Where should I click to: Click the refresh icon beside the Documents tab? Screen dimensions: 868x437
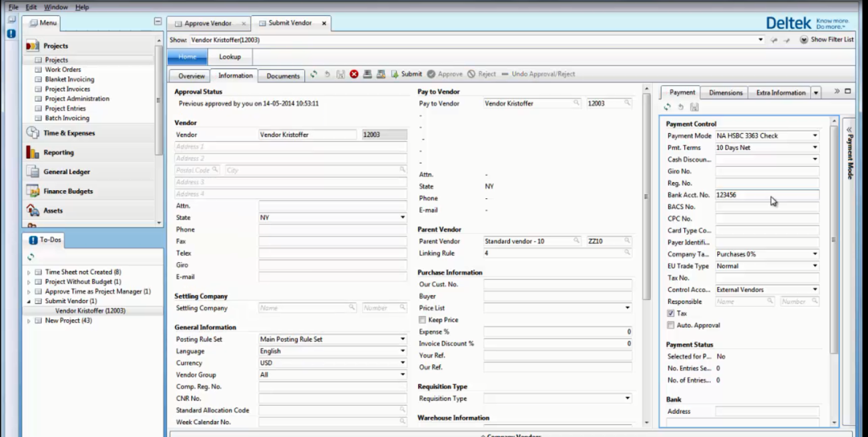(314, 74)
